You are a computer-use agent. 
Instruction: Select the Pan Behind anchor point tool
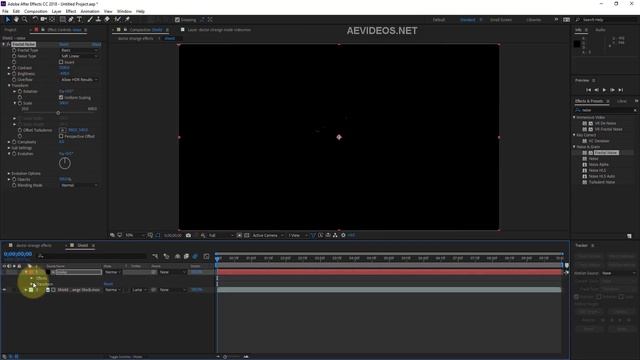(52, 19)
